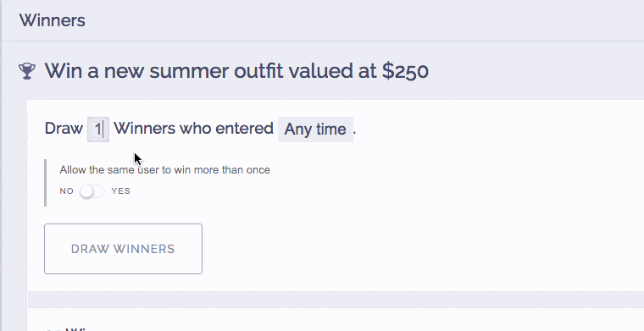Open the "Win a new summer outfit" giveaway title

click(x=236, y=71)
